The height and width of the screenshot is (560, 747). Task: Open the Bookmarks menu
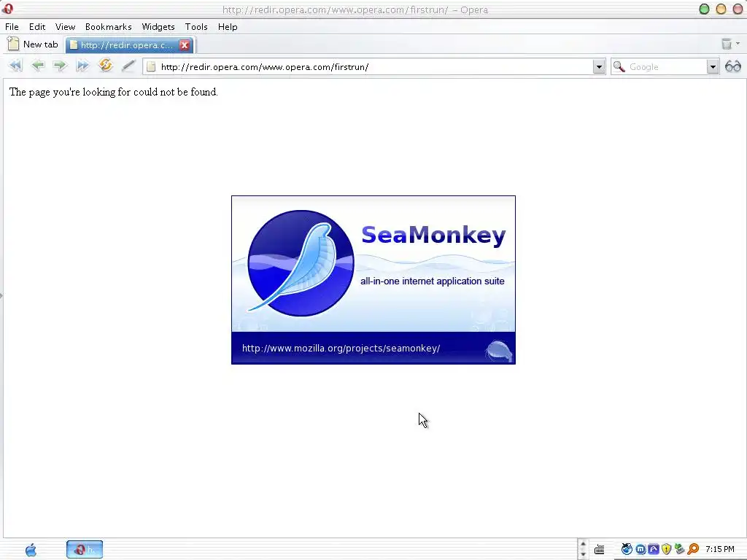coord(108,27)
